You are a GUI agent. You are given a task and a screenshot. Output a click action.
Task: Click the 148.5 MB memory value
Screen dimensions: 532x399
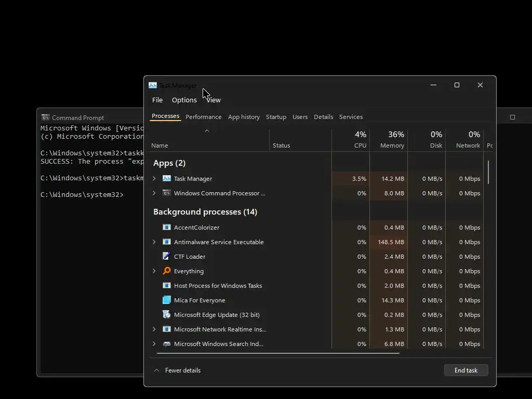pos(391,242)
